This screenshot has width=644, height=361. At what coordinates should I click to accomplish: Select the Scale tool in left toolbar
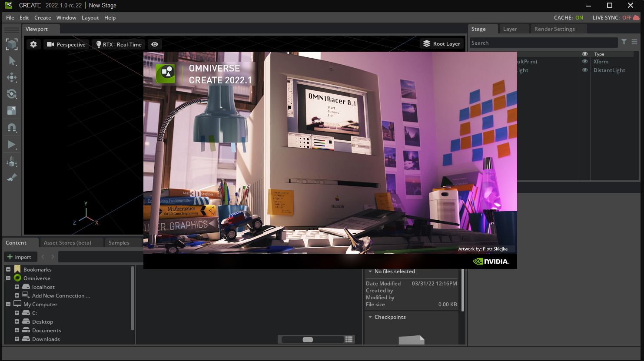12,110
